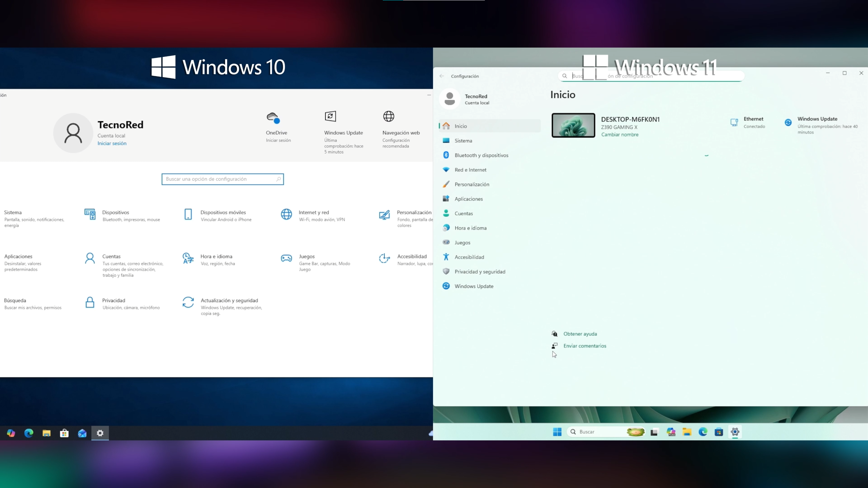Click back arrow in Windows 11 Configuración
868x488 pixels.
[x=441, y=76]
